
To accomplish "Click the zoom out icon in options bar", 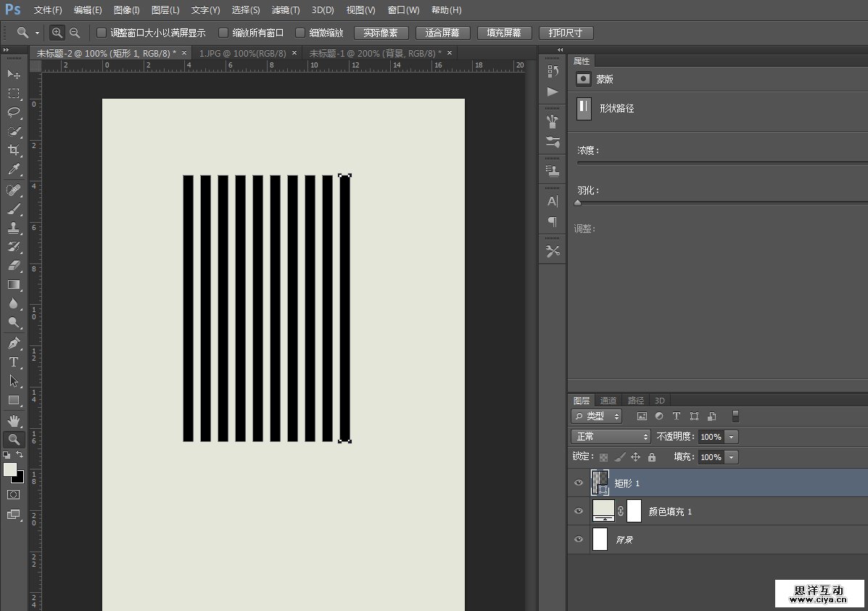I will click(x=75, y=33).
